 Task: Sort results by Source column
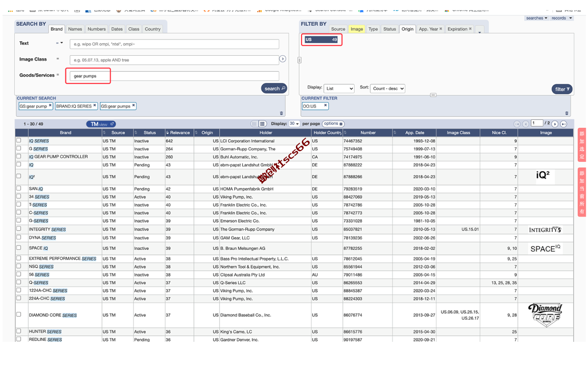pos(104,132)
